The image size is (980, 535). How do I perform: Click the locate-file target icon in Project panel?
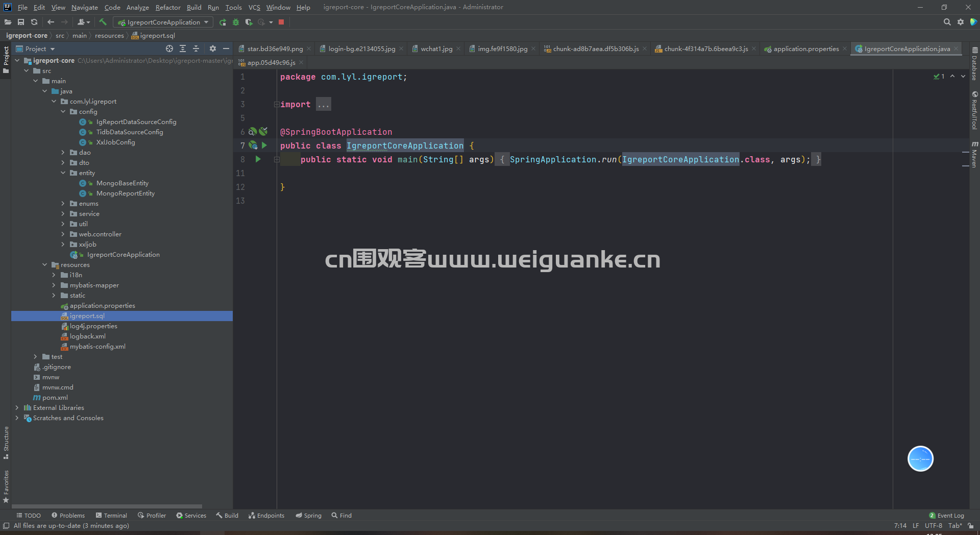[169, 48]
